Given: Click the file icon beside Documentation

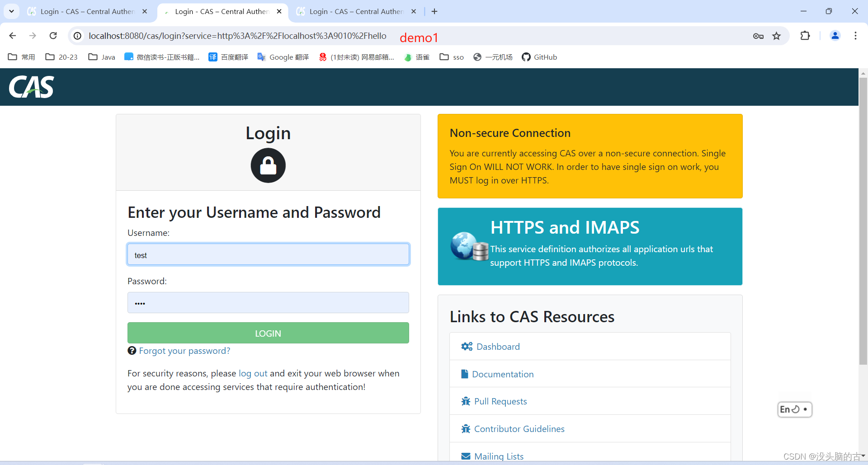Looking at the screenshot, I should 464,374.
